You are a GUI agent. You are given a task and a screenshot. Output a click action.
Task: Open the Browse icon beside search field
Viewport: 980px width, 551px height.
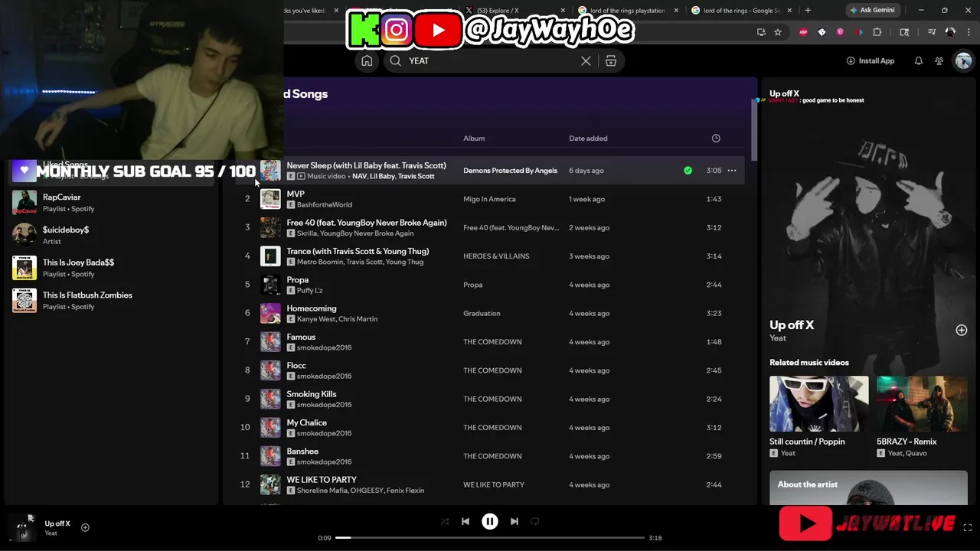pyautogui.click(x=611, y=61)
